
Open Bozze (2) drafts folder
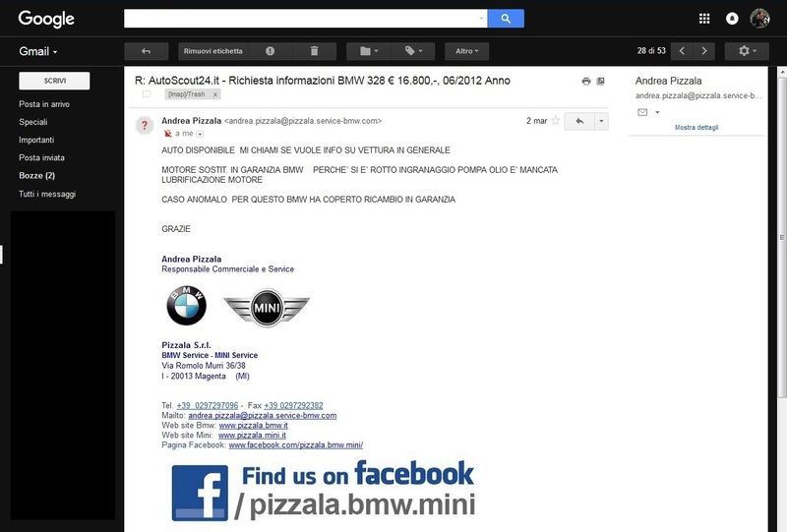point(37,176)
